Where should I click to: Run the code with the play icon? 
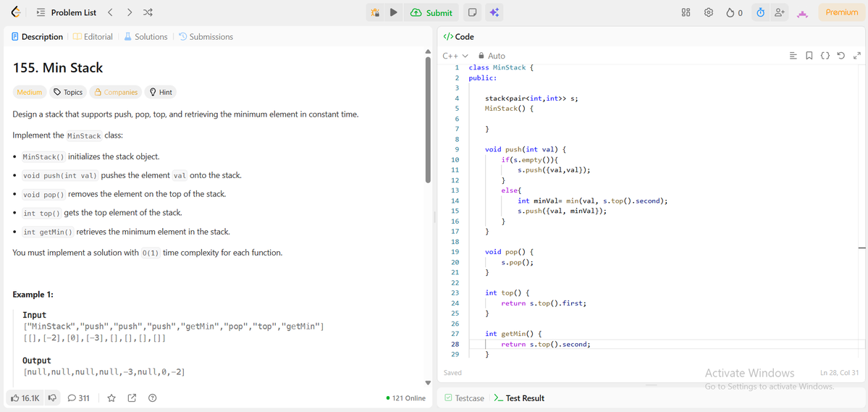point(393,12)
